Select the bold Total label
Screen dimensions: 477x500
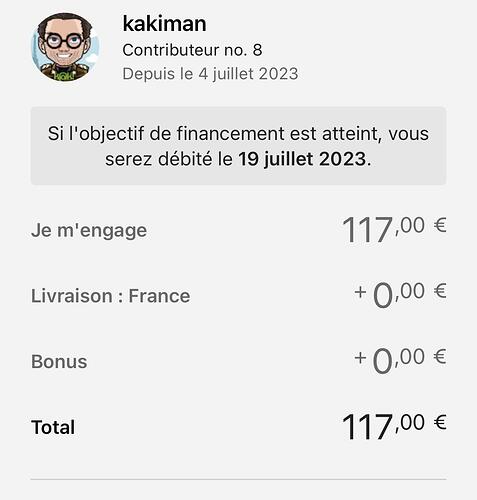(x=53, y=427)
